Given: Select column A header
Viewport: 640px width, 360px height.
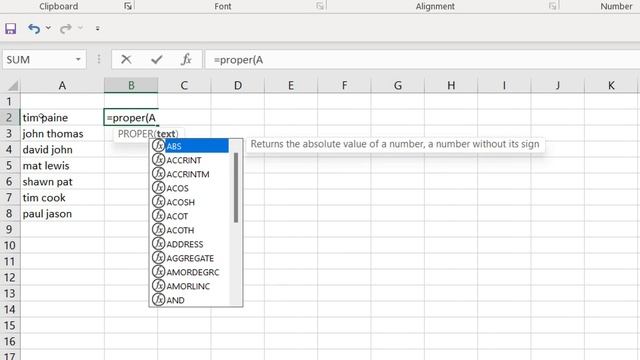Looking at the screenshot, I should (62, 85).
